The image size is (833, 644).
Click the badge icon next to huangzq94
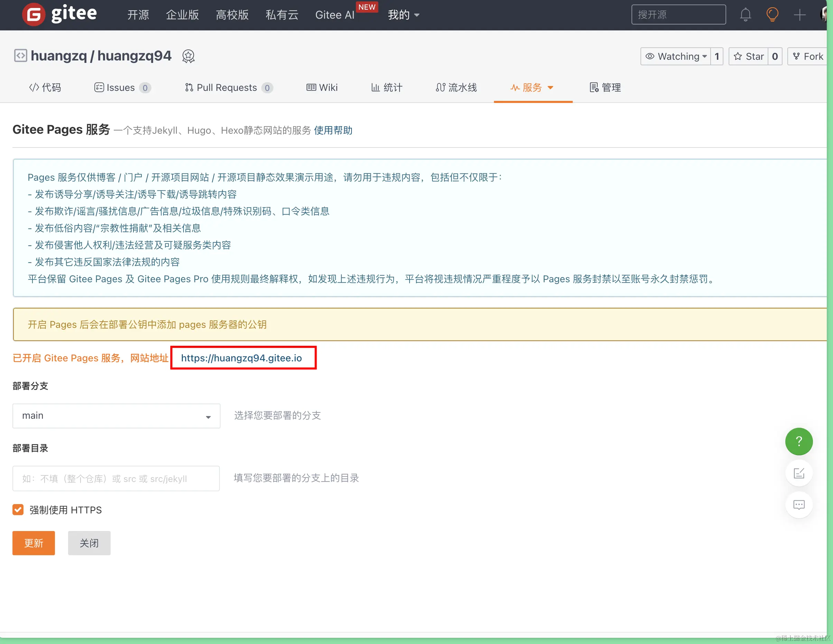tap(188, 56)
